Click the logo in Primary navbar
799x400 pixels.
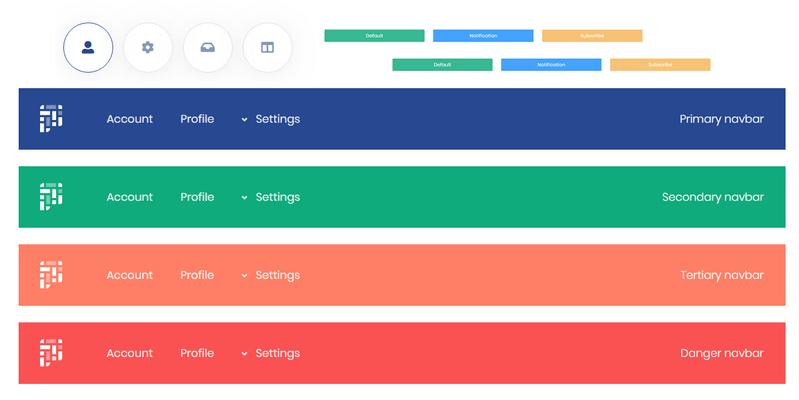51,118
